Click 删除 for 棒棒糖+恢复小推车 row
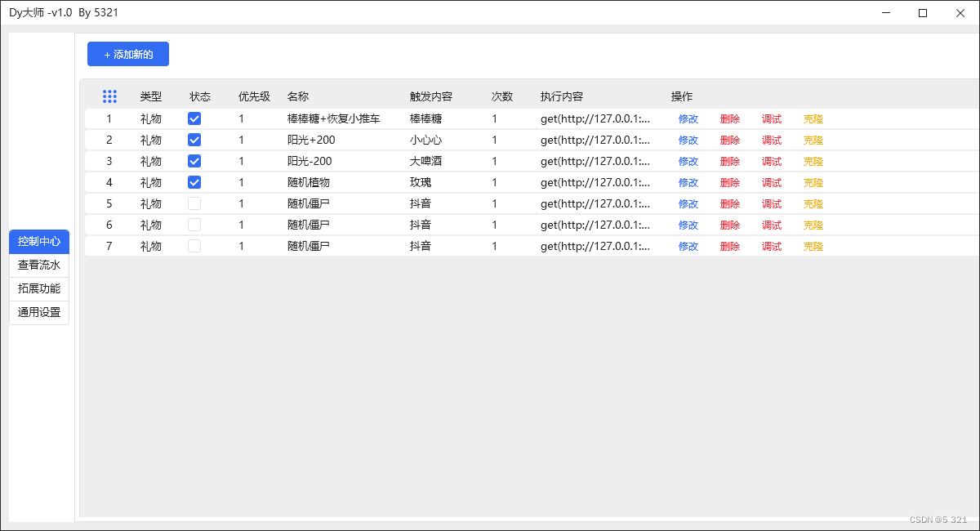The width and height of the screenshot is (980, 531). tap(730, 119)
